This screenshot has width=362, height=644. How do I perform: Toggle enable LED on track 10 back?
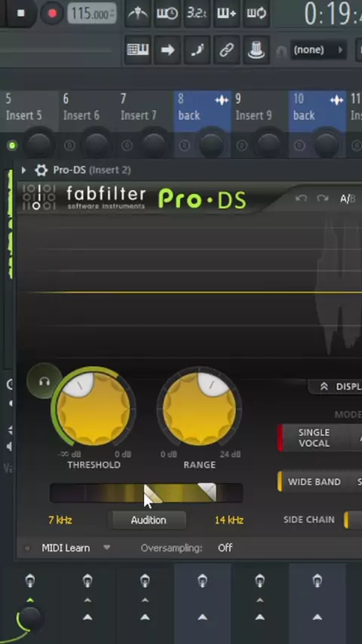(x=299, y=146)
